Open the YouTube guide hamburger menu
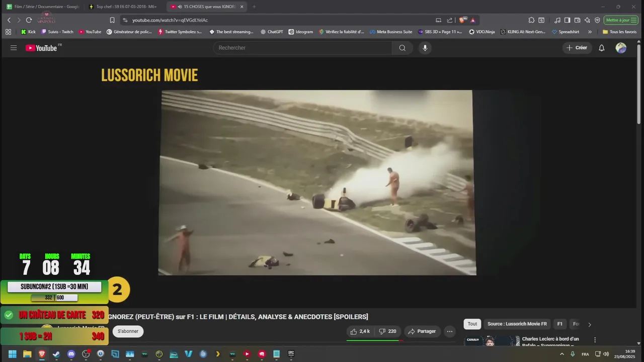The width and height of the screenshot is (644, 362). (x=14, y=48)
